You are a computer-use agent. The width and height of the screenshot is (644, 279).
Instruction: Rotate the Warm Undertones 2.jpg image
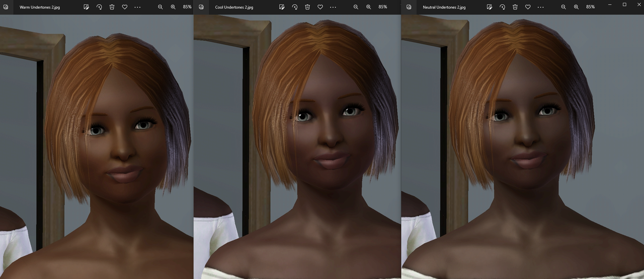tap(99, 7)
